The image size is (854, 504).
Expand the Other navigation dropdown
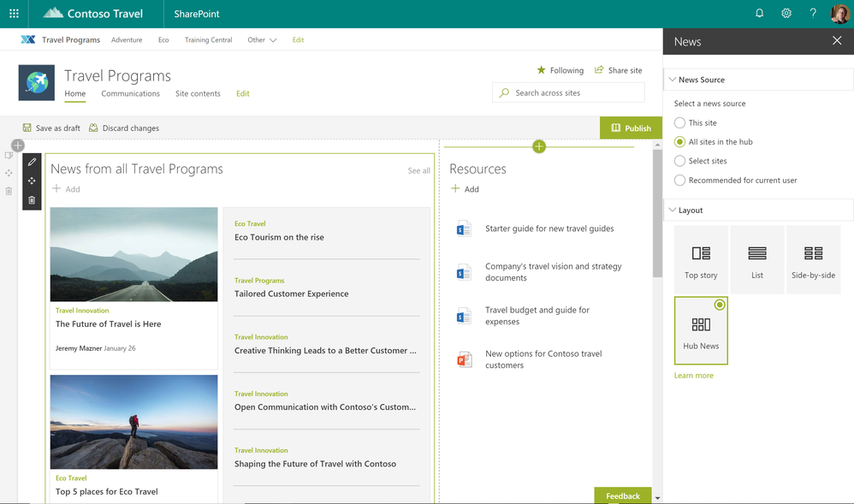pos(262,39)
